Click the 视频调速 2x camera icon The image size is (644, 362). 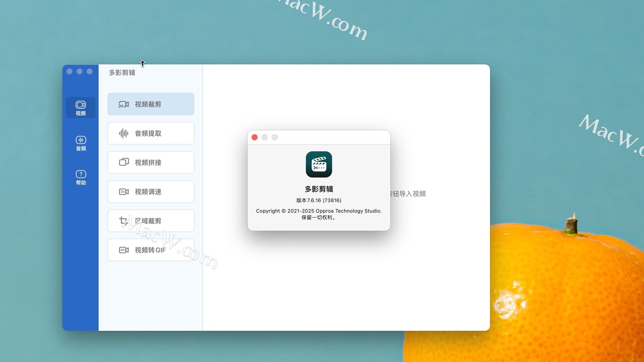coord(124,192)
